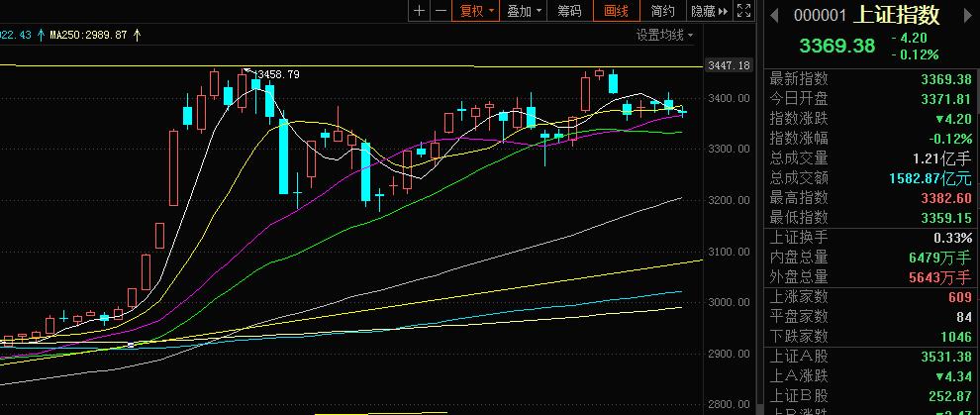This screenshot has width=980, height=415.
Task: Zoom in chart with plus icon
Action: (420, 11)
